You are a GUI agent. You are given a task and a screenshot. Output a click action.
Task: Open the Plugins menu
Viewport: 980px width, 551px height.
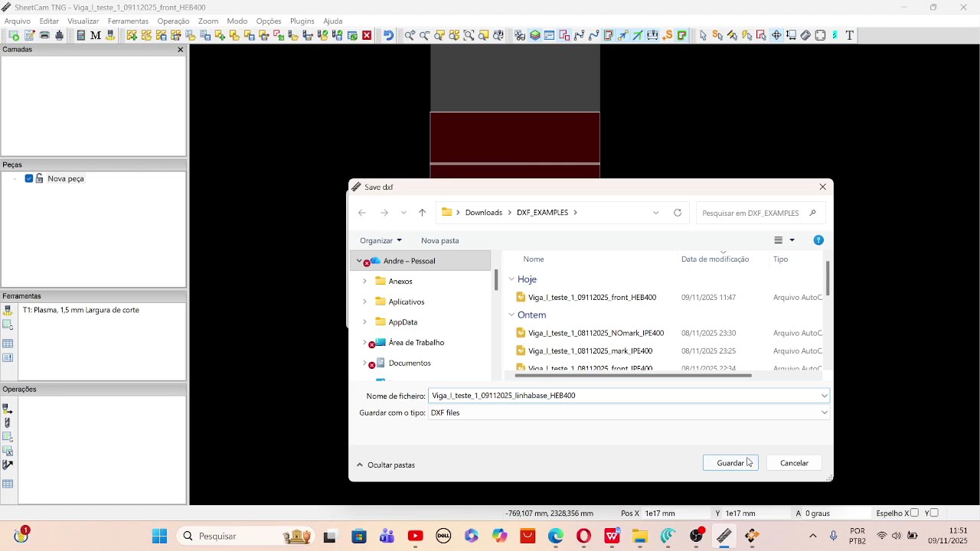[x=302, y=21]
